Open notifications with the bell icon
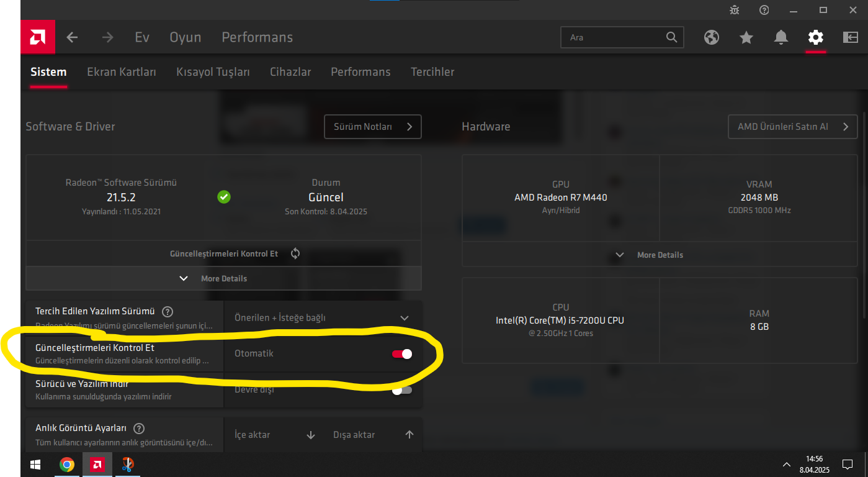 point(781,37)
